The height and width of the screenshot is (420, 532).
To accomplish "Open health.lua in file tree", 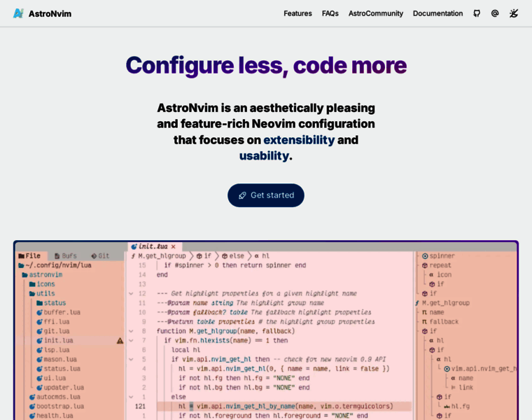I will pos(51,416).
